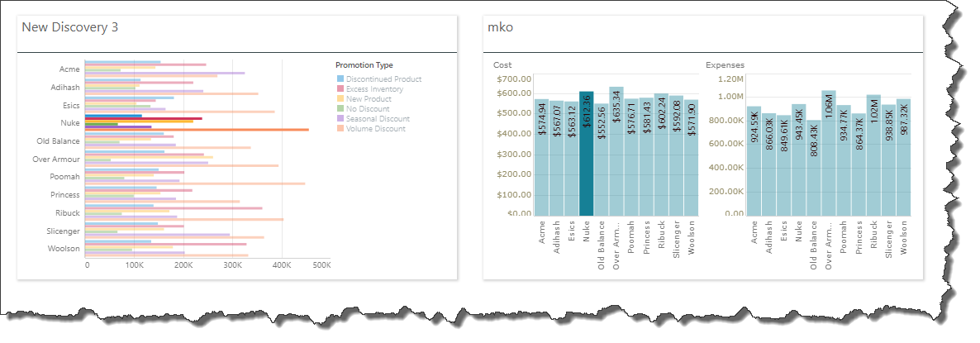This screenshot has height=343, width=980.
Task: Select the Nuke 943.45K Expenses bar
Action: tap(799, 160)
